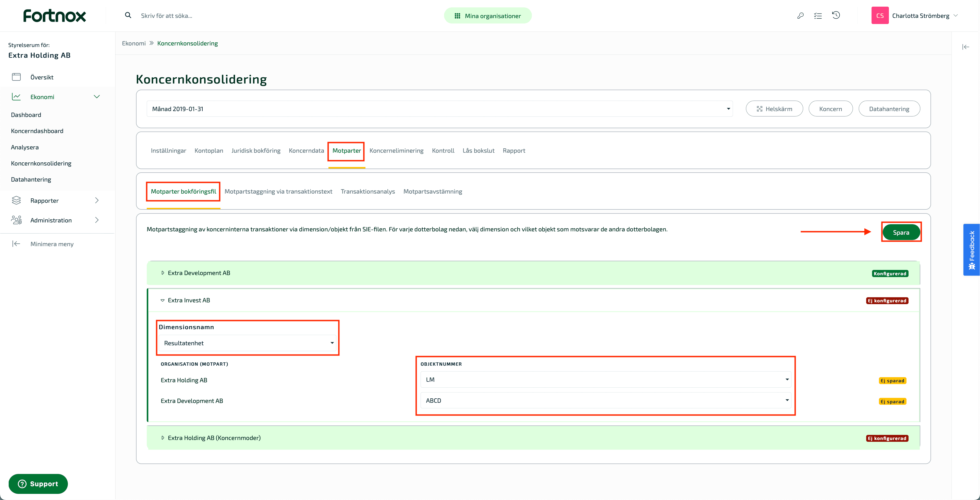Open Datahantering in the sidebar
Viewport: 980px width, 500px height.
point(31,179)
